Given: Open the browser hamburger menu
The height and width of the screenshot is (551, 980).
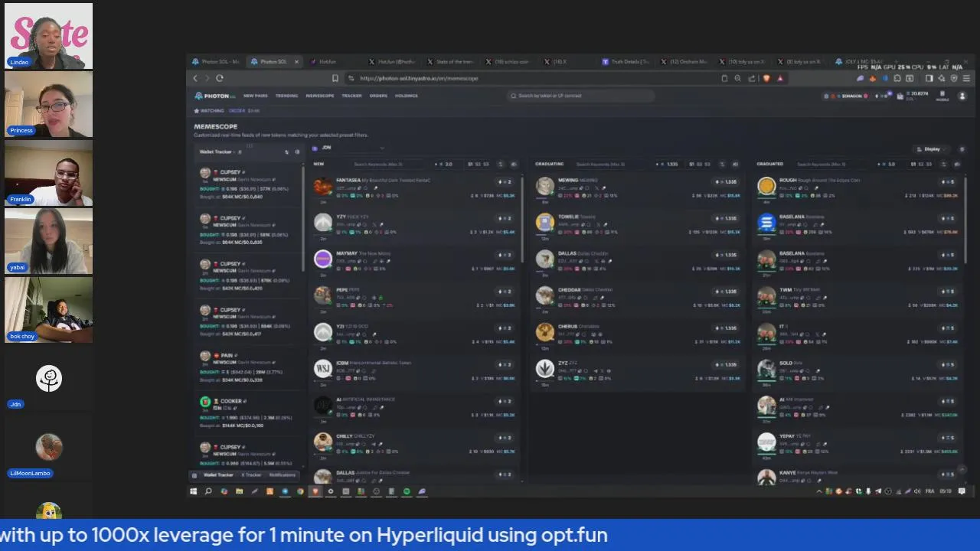Looking at the screenshot, I should pos(966,78).
